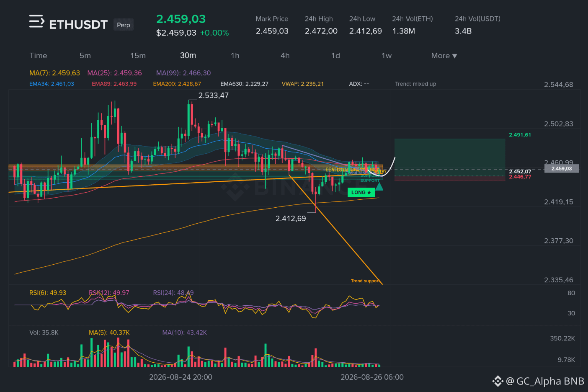
Task: Click the Trend support line label
Action: pyautogui.click(x=365, y=281)
